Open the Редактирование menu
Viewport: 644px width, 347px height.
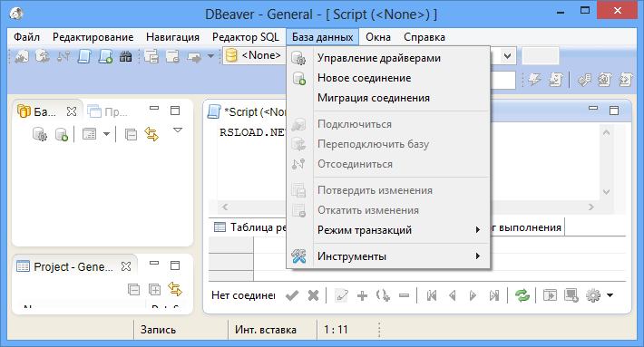pos(93,37)
